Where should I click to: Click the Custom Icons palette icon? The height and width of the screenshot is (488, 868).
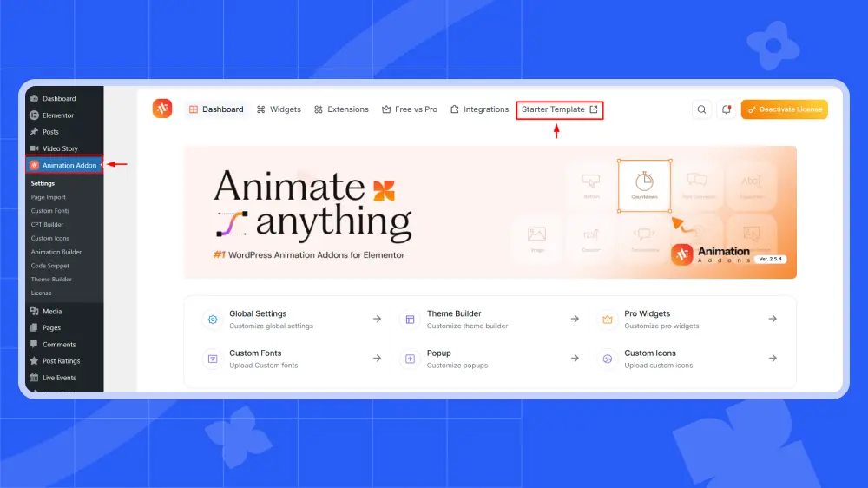click(608, 359)
